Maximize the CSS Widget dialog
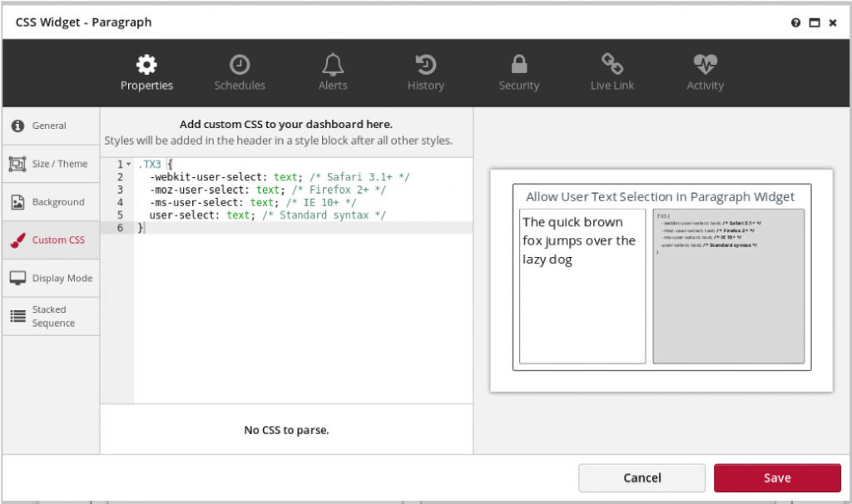The width and height of the screenshot is (852, 504). coord(814,22)
